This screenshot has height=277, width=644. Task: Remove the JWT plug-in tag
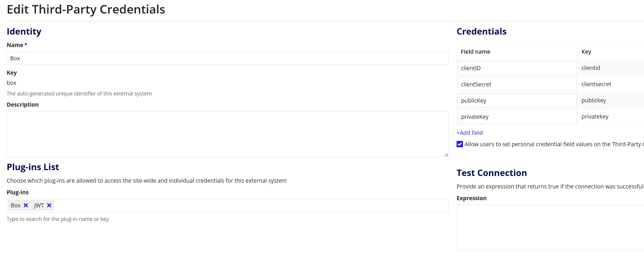[49, 205]
